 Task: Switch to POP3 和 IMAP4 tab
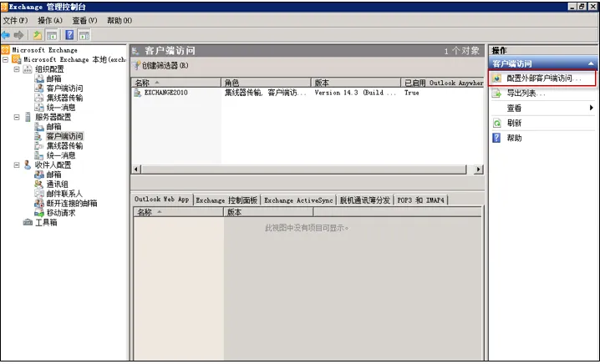(420, 200)
